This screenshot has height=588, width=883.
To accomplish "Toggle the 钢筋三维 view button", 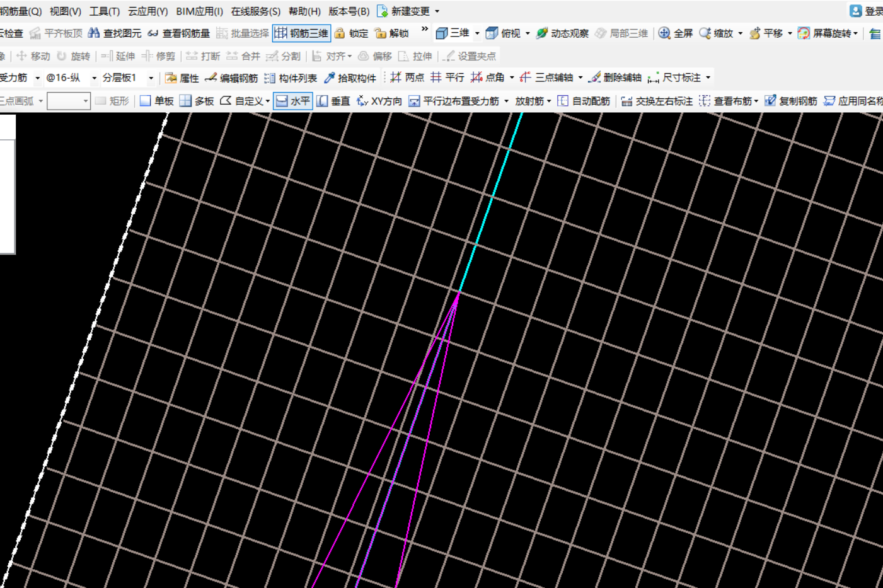I will pos(301,33).
